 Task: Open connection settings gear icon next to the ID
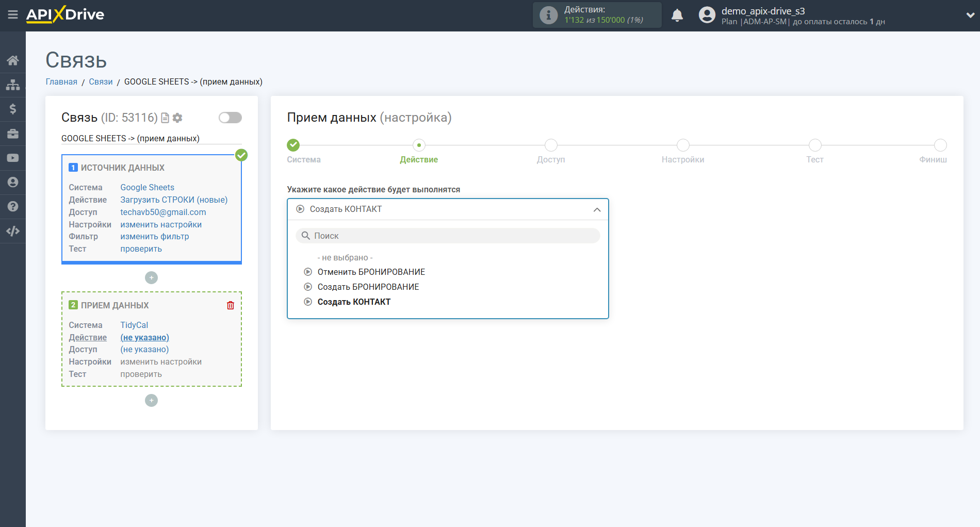(177, 118)
